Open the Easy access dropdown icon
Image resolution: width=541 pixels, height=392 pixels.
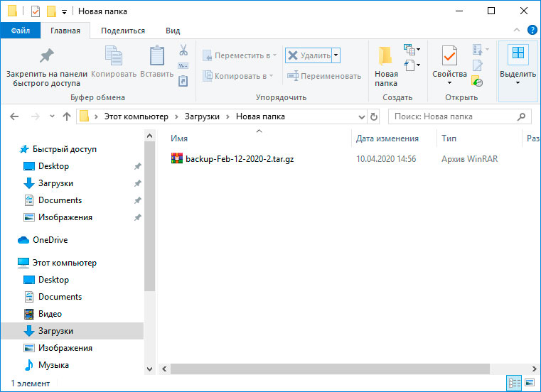point(412,65)
